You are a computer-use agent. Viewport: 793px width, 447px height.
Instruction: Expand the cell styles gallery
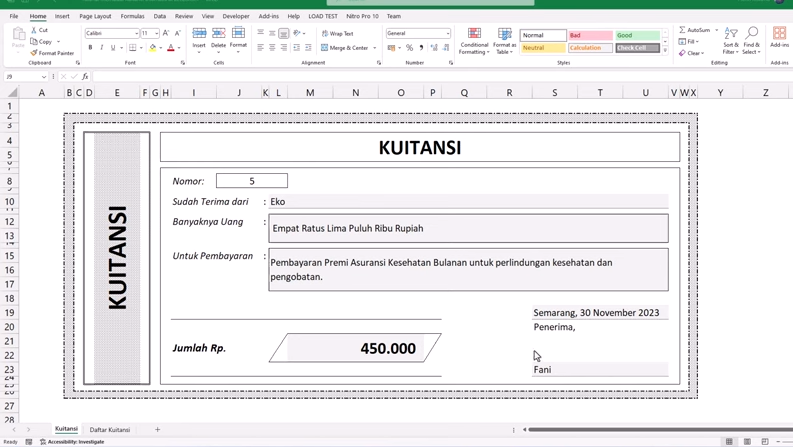pos(666,51)
